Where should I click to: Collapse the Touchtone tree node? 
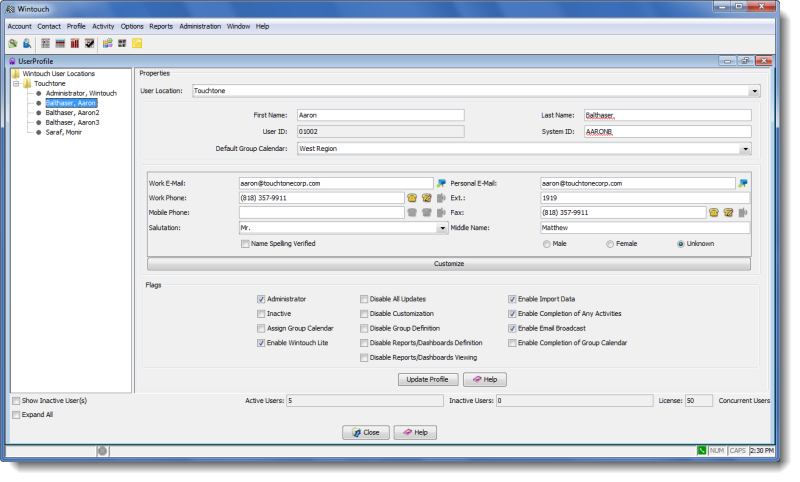[16, 84]
